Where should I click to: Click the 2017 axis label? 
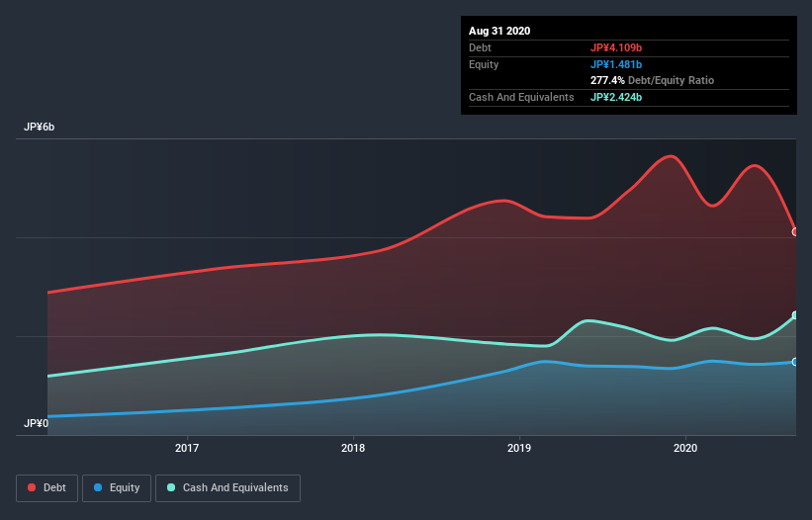click(x=187, y=448)
